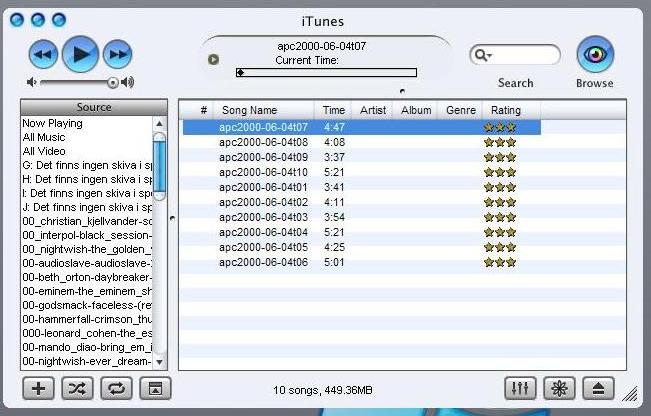Adjust the volume slider knob

click(113, 83)
